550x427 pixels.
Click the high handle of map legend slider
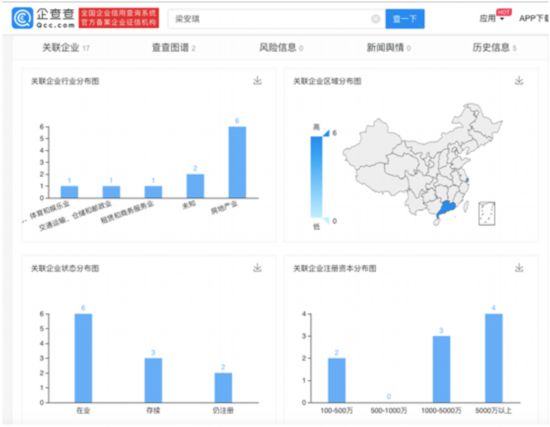click(x=326, y=133)
